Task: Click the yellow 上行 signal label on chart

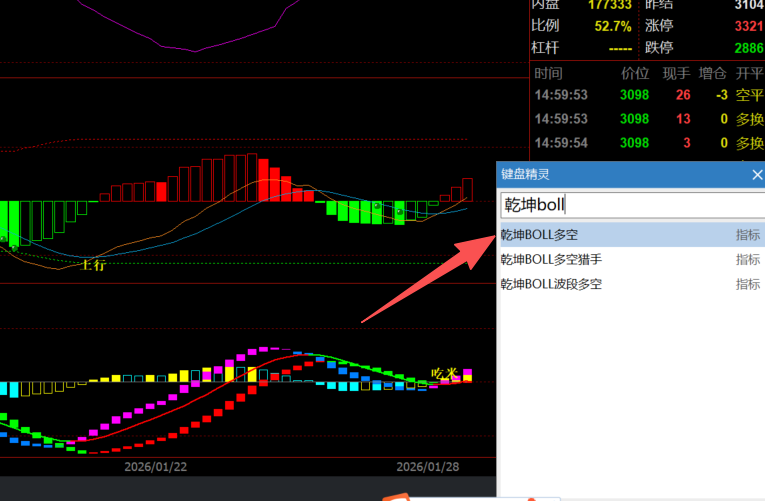Action: pos(92,265)
